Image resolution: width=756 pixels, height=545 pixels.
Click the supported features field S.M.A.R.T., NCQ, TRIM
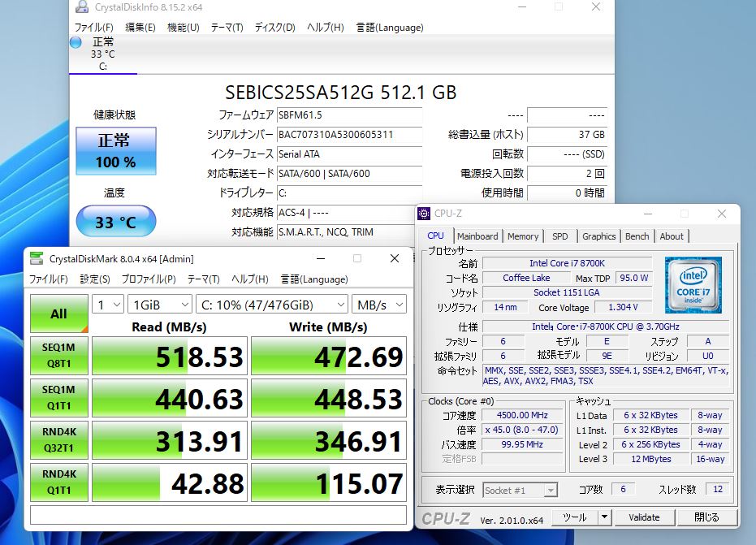(346, 232)
